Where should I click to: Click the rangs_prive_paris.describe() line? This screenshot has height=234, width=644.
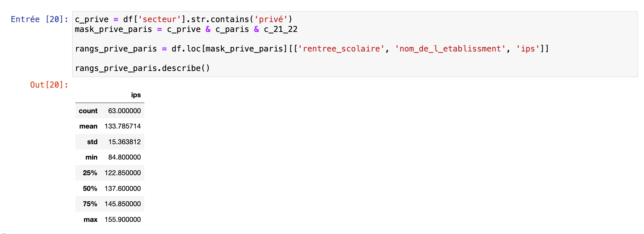tap(142, 68)
